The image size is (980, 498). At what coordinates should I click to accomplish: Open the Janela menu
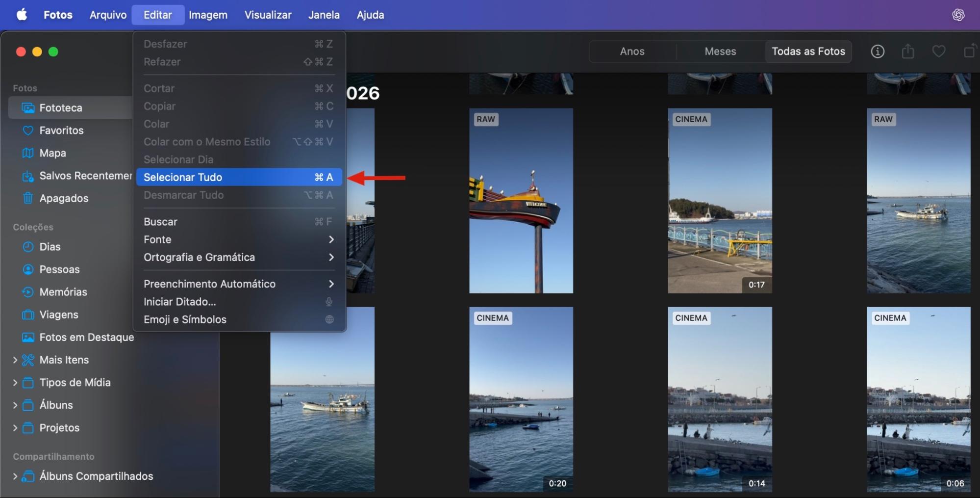click(324, 15)
